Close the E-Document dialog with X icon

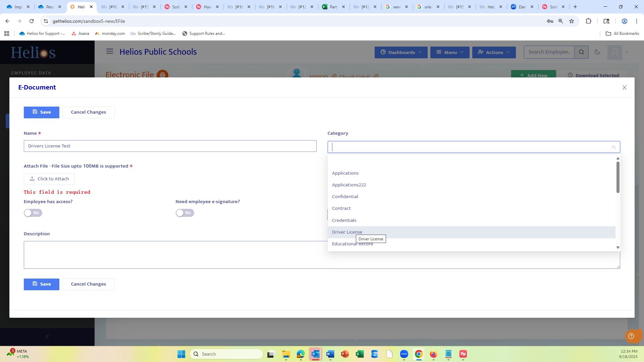[624, 87]
